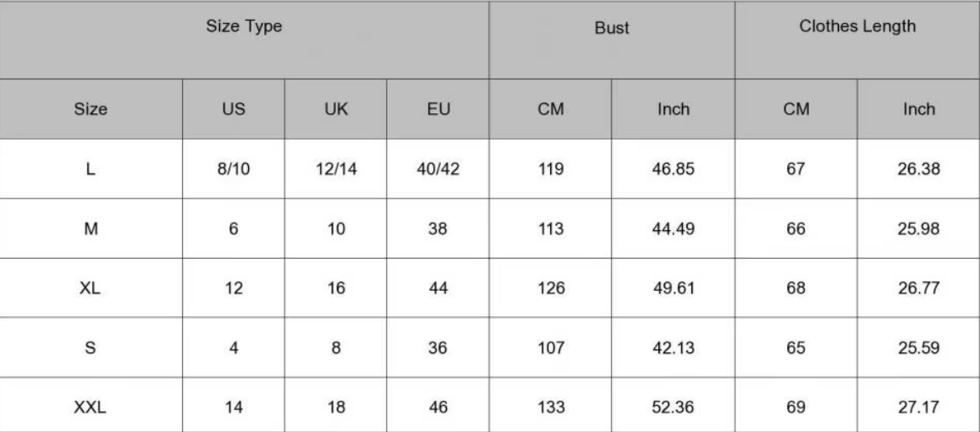Viewport: 980px width, 432px height.
Task: Select the 52.36 bust inch value
Action: pos(673,407)
